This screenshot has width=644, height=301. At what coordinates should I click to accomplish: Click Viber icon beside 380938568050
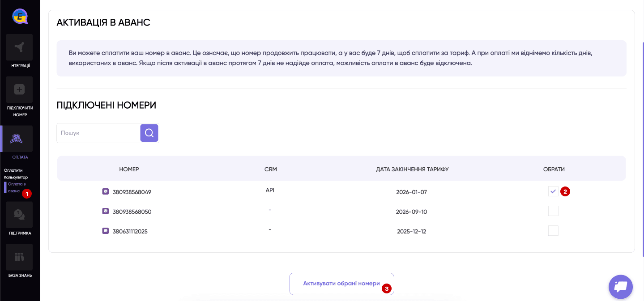click(106, 211)
